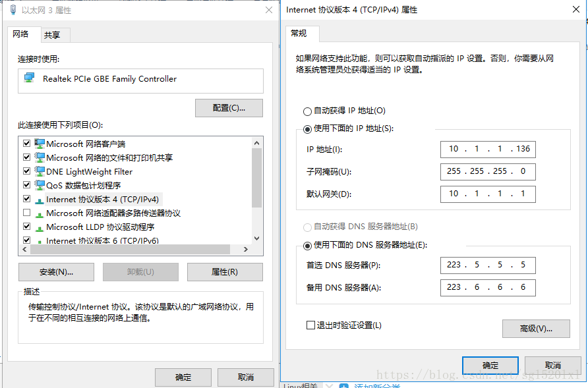Viewport: 588px width, 388px height.
Task: Click the items list horizontal scrollbar thumb
Action: [x=130, y=249]
